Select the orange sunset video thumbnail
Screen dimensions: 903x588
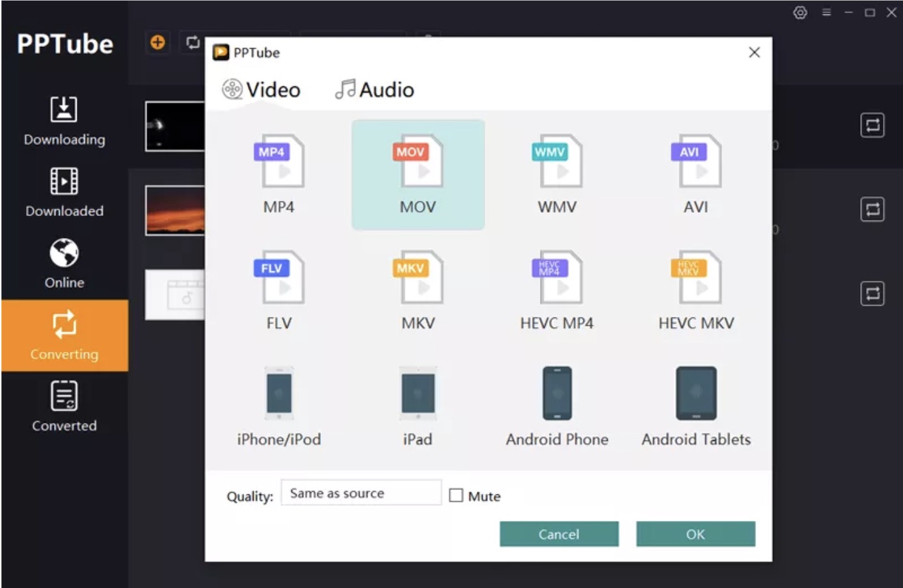[x=175, y=210]
